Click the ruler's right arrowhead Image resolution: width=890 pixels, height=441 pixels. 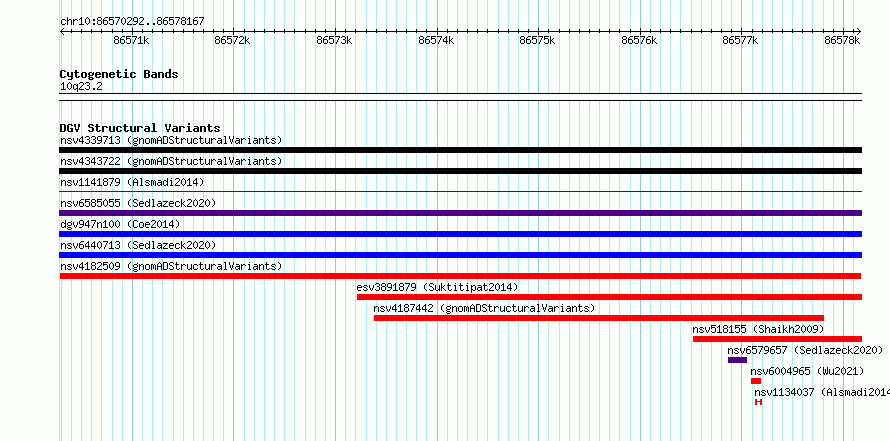(x=859, y=31)
